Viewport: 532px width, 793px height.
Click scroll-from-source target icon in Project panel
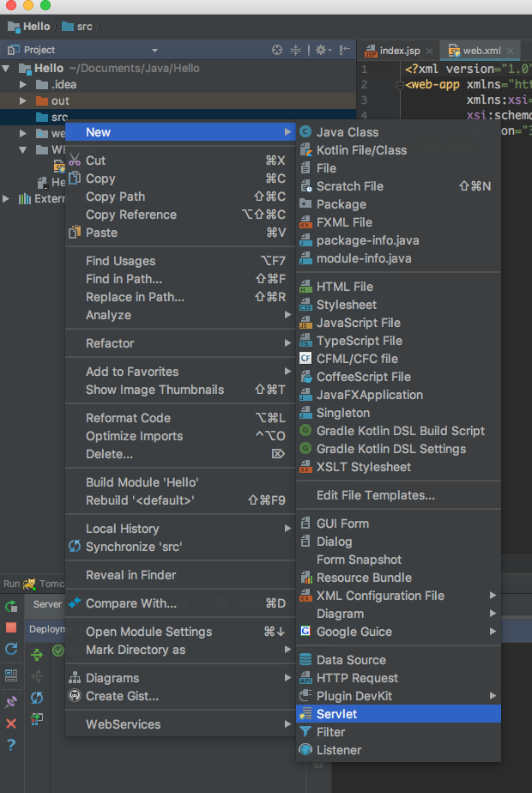coord(276,50)
